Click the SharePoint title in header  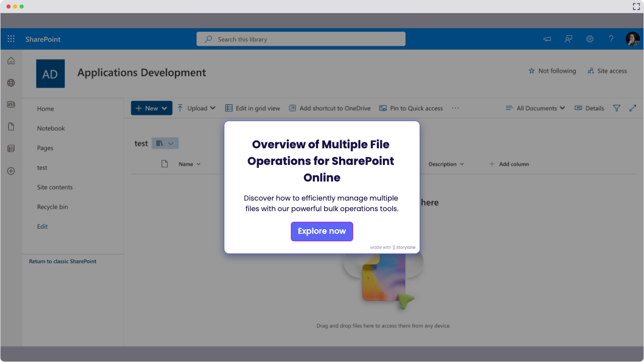pyautogui.click(x=43, y=39)
